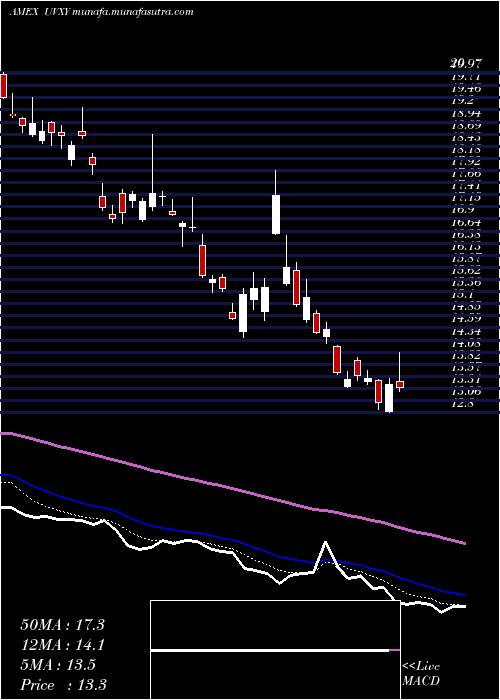Image resolution: width=500 pixels, height=700 pixels.
Task: Click the first red candle at chart top
Action: [x=3, y=86]
